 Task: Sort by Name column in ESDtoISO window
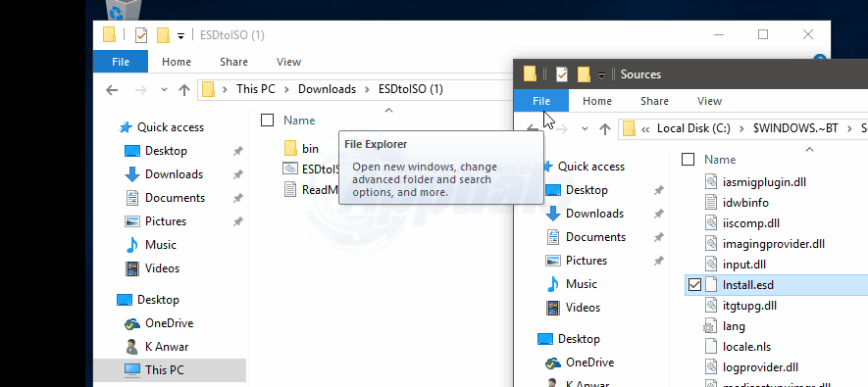coord(299,121)
